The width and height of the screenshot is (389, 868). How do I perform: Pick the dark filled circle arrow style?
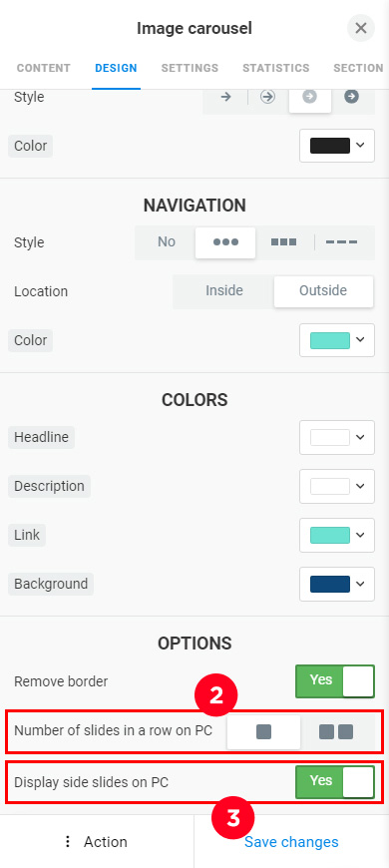tap(352, 97)
